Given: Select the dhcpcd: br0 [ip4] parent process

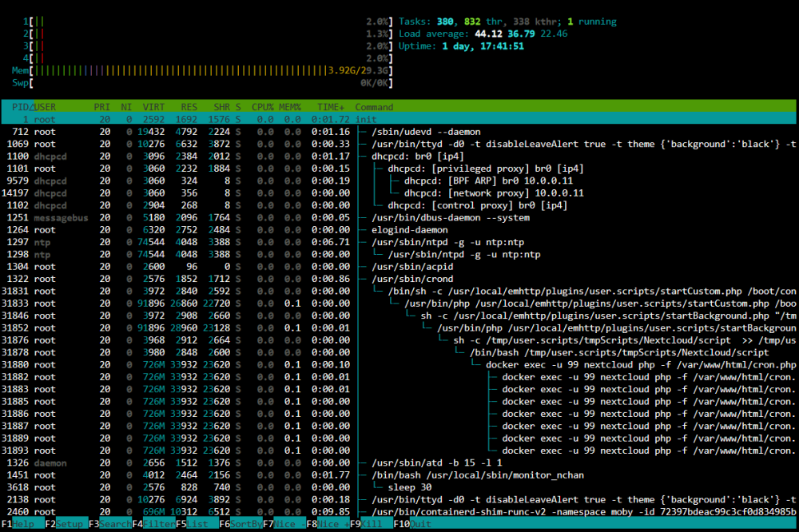Looking at the screenshot, I should coord(399,156).
